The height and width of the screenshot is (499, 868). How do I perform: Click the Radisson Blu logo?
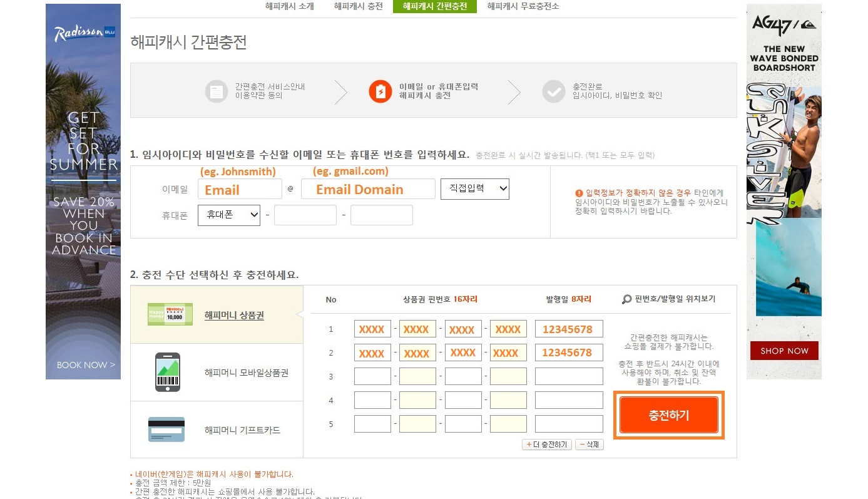click(83, 34)
